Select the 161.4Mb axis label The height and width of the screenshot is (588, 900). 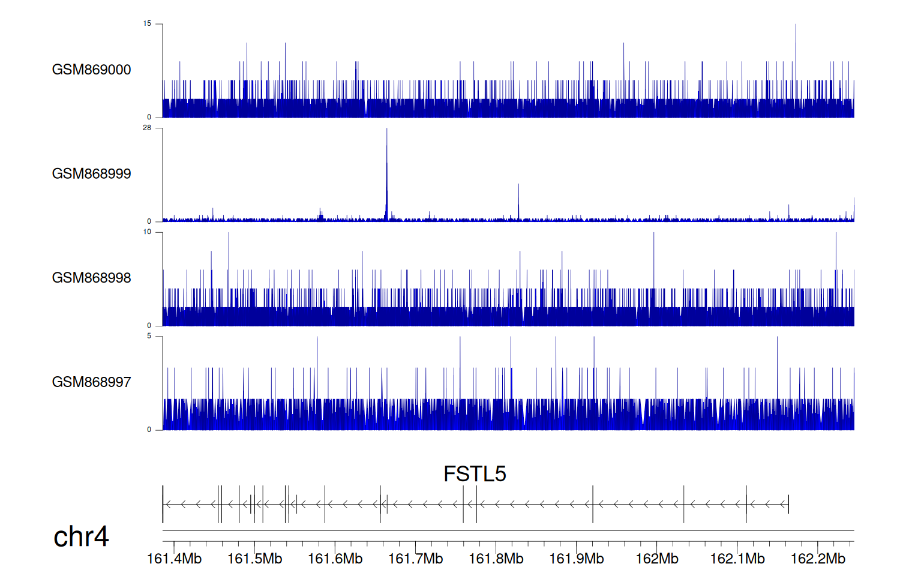(174, 559)
